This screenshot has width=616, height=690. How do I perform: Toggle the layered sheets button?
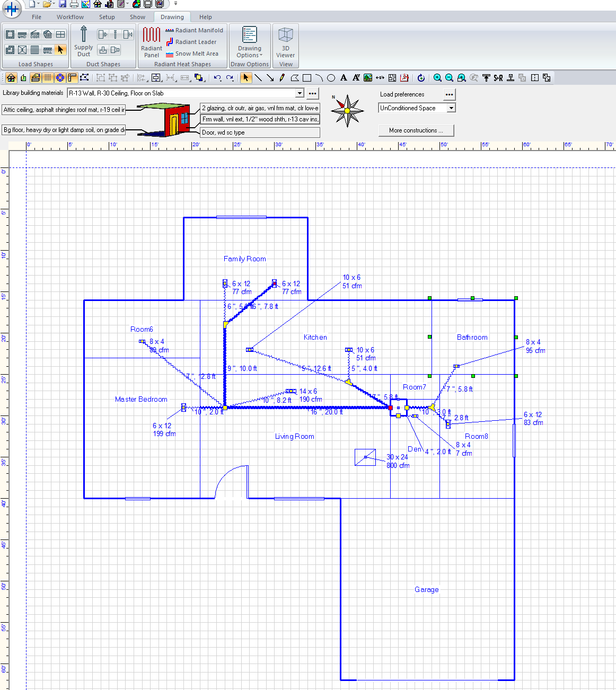click(x=36, y=78)
